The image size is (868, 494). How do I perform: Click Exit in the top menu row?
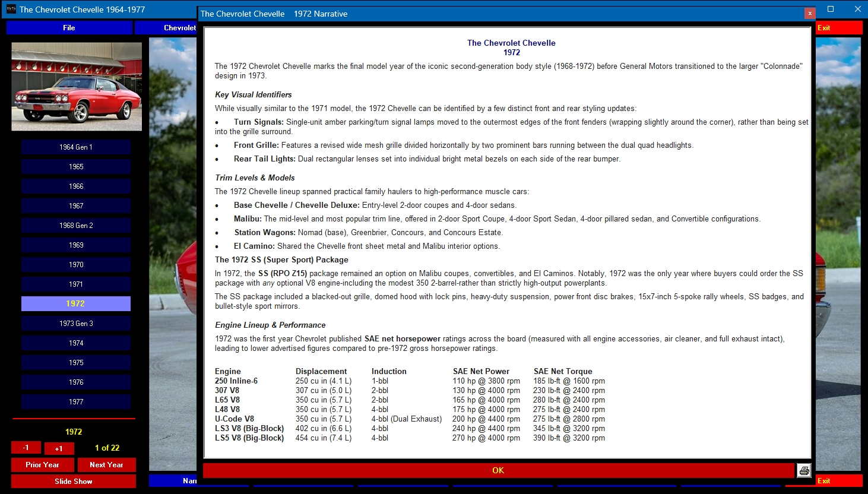839,28
